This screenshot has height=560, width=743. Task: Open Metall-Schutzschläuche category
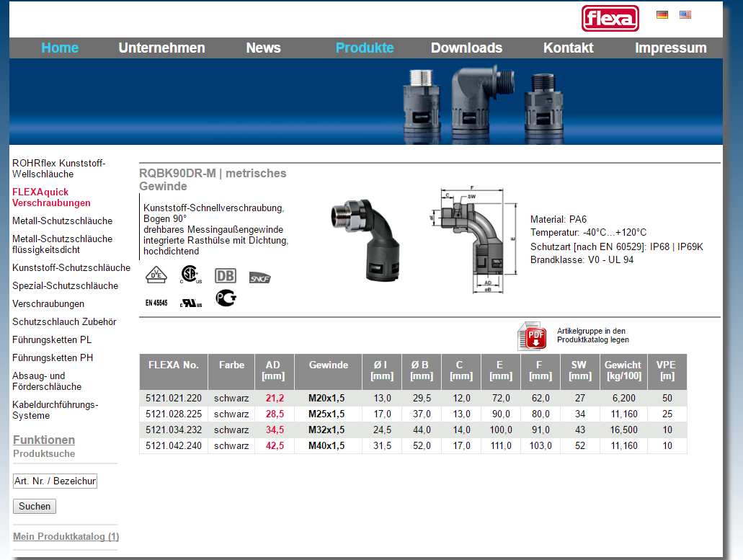pos(62,221)
